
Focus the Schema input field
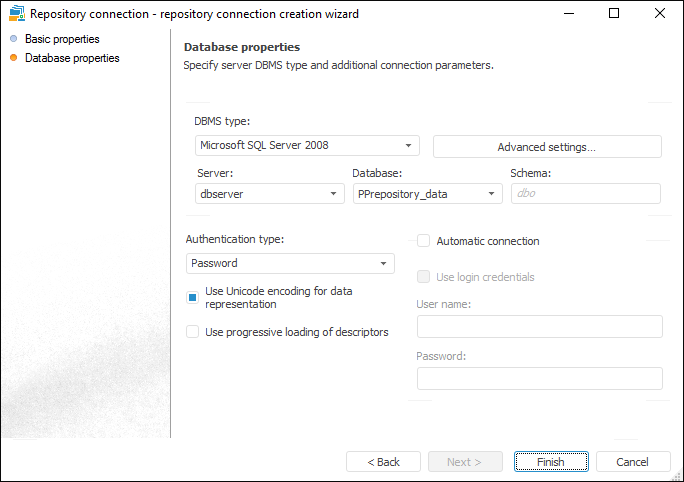(585, 194)
